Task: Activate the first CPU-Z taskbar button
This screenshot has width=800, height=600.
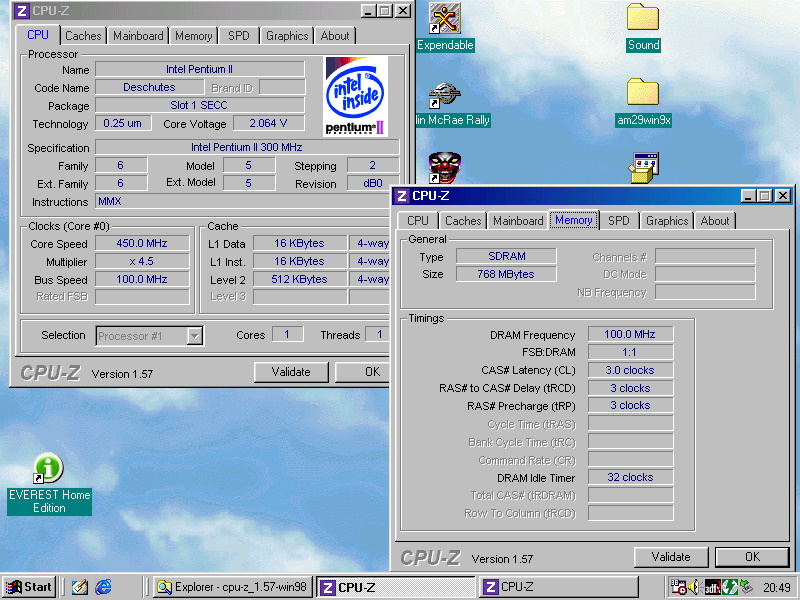Action: pos(395,587)
